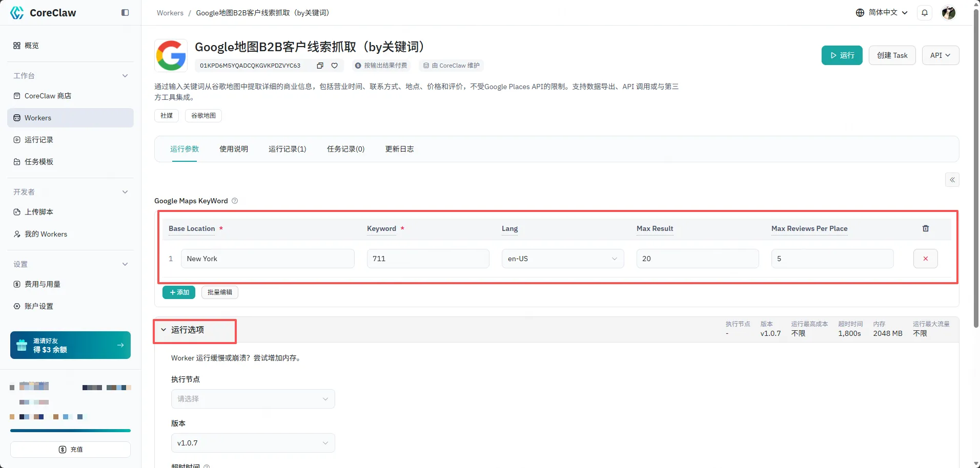Open the CoreClaw logo home link
Image resolution: width=980 pixels, height=468 pixels.
(43, 13)
